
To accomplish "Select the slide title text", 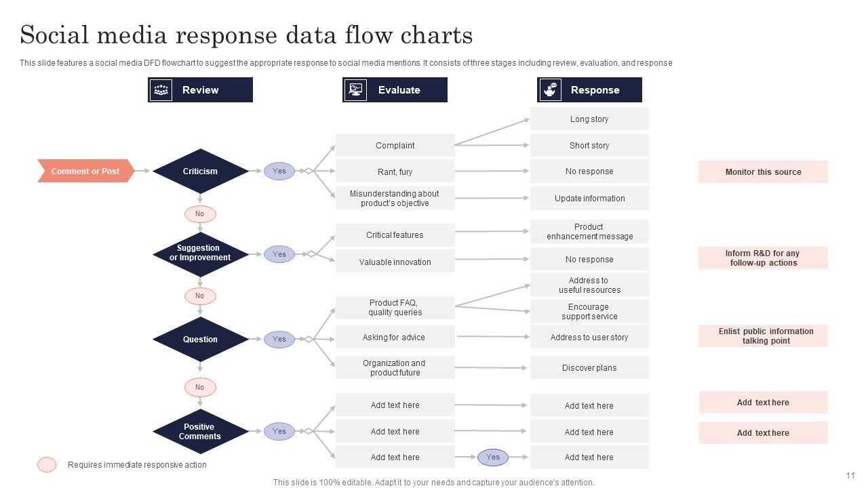I will point(246,35).
